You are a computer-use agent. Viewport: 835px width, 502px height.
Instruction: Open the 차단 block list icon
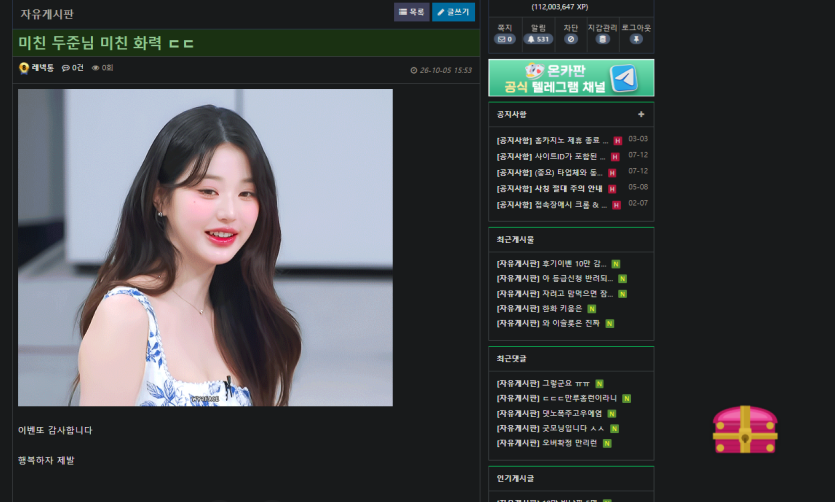571,39
